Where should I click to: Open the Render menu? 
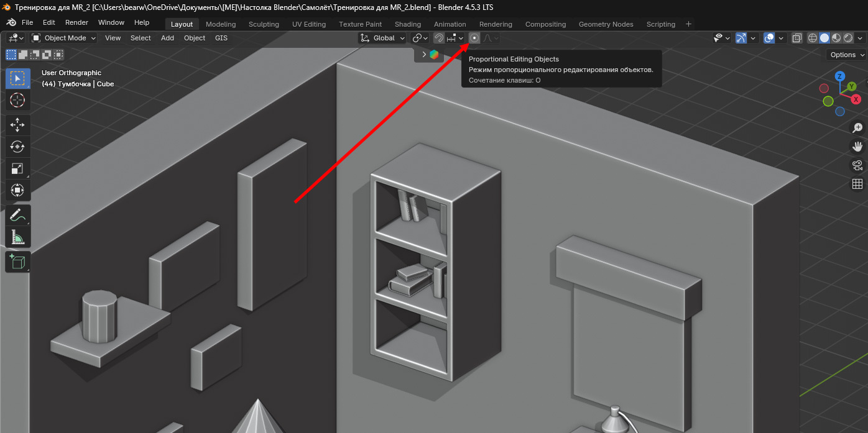pos(76,22)
